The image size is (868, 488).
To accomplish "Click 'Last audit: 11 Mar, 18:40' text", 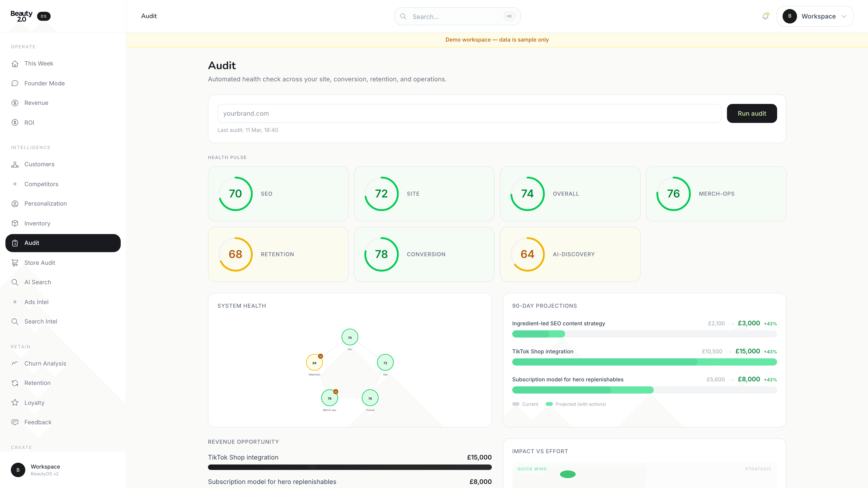I will click(248, 130).
